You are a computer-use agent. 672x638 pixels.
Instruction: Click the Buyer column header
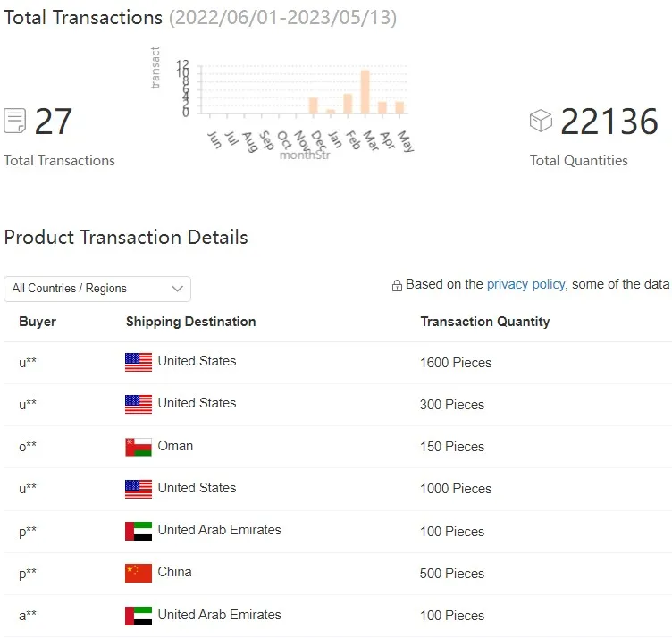pyautogui.click(x=38, y=322)
